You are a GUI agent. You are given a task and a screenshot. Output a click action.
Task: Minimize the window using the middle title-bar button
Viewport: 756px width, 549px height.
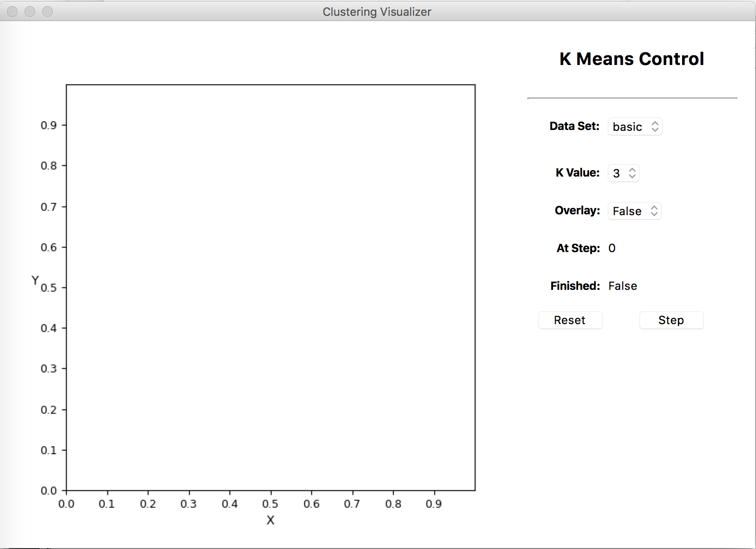tap(30, 11)
